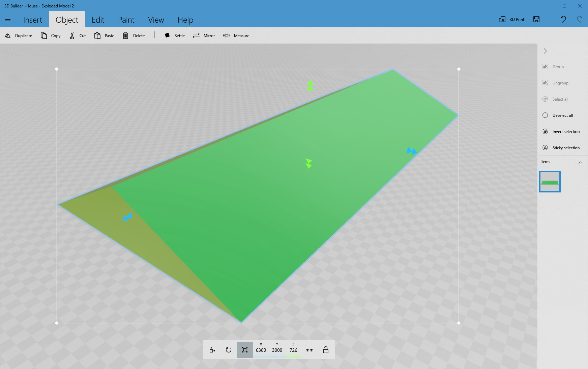588x369 pixels.
Task: Cut the selected object
Action: [x=78, y=35]
